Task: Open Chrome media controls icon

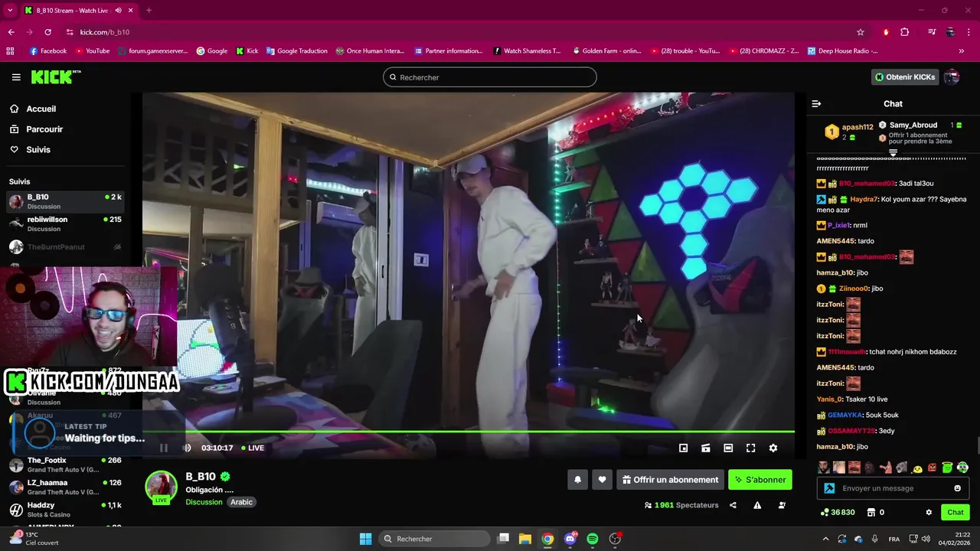Action: click(x=932, y=32)
